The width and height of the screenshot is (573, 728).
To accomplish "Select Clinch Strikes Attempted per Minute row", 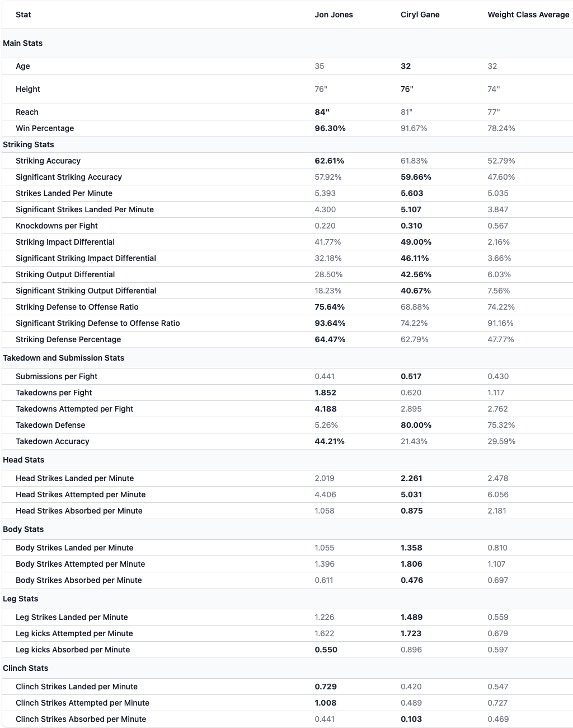I will coord(287,703).
